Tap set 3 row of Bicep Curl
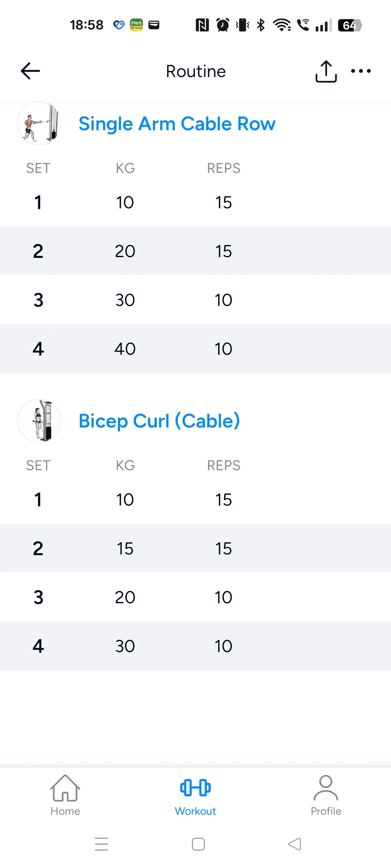Image resolution: width=391 pixels, height=868 pixels. click(x=195, y=597)
